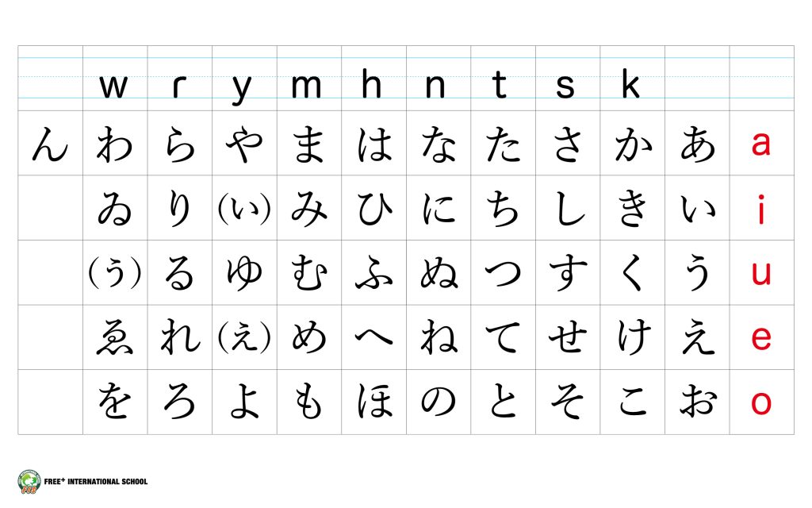This screenshot has height=508, width=812.
Task: Click the parenthesized (い) in y column
Action: 243,210
